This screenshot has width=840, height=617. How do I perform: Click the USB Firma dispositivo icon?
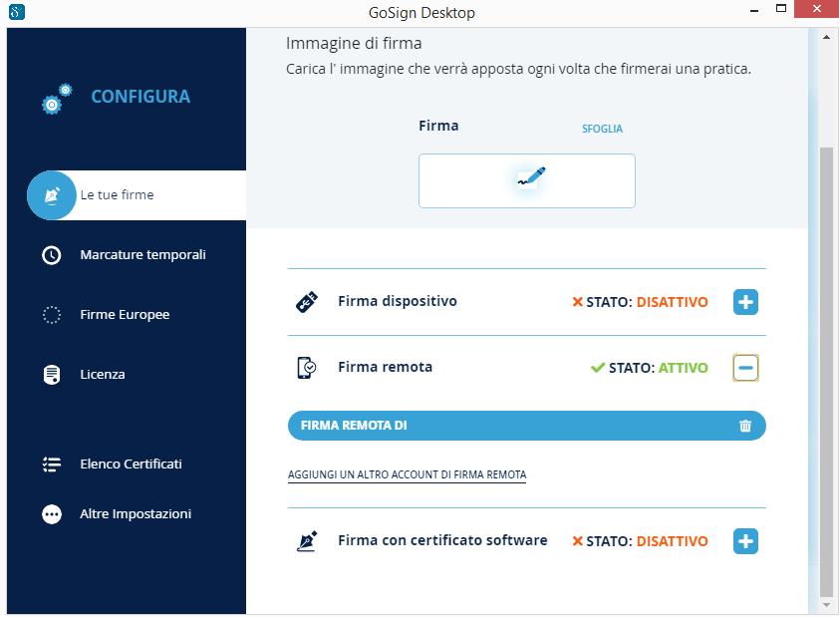[307, 302]
